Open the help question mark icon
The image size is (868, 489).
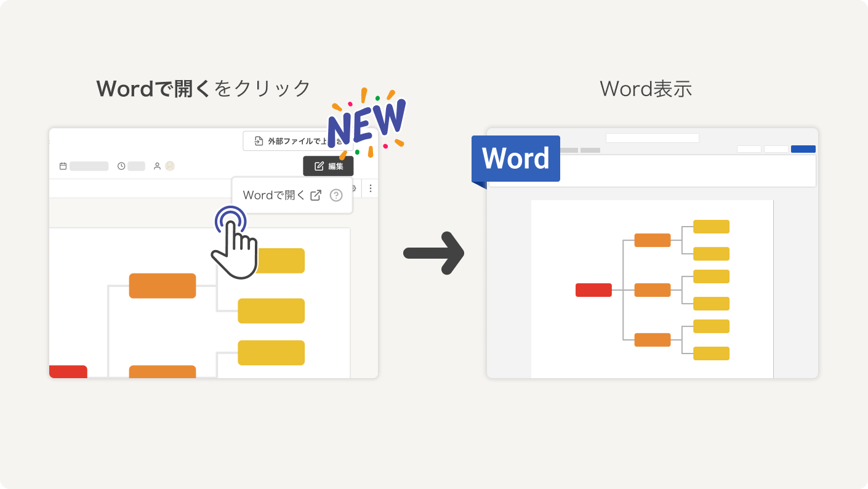click(x=336, y=195)
